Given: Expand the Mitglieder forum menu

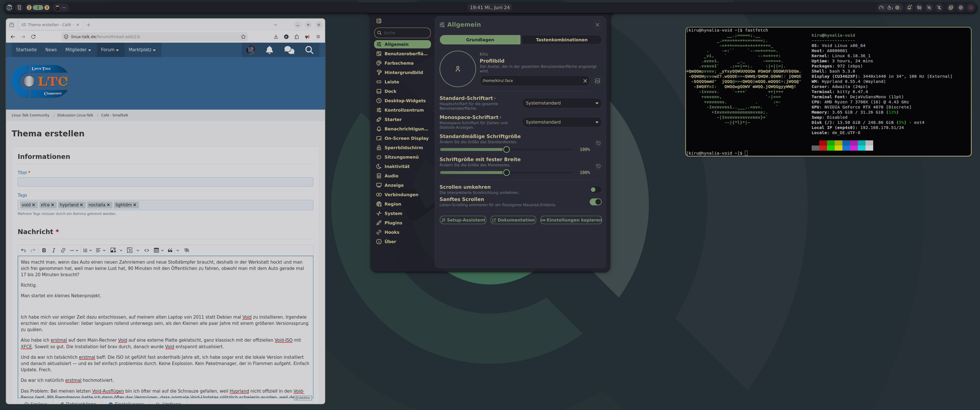Looking at the screenshot, I should [x=78, y=50].
